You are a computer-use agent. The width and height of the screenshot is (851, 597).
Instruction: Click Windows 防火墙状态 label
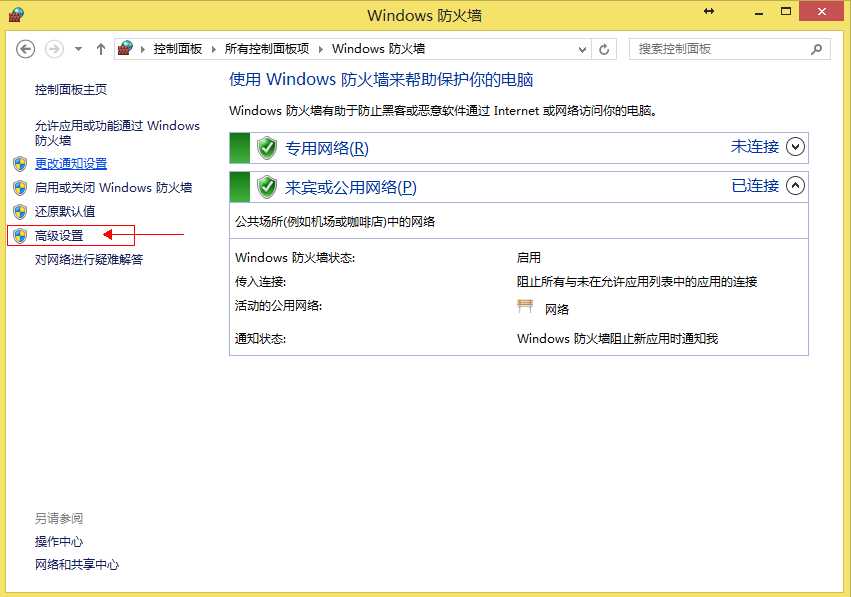pyautogui.click(x=295, y=258)
